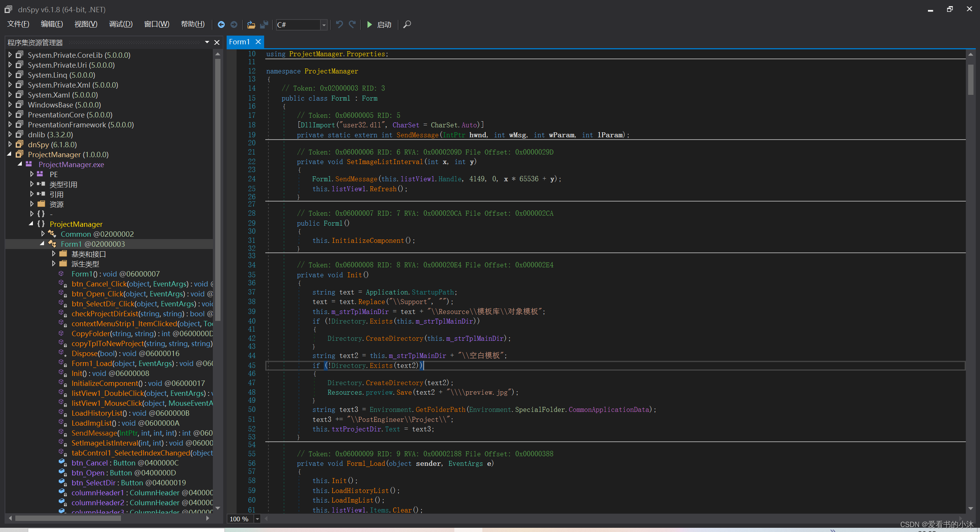Screen dimensions: 980x532
Task: Click SendMessage extern method in code
Action: click(417, 135)
